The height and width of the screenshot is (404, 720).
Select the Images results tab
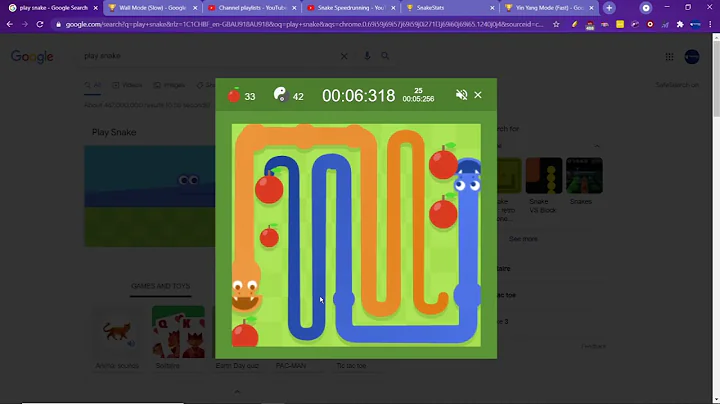[x=169, y=85]
